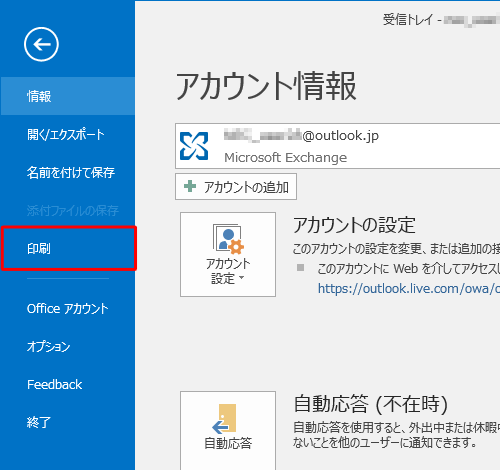Screen dimensions: 500x470
Task: Click the green plus icon for adding account
Action: click(x=190, y=186)
